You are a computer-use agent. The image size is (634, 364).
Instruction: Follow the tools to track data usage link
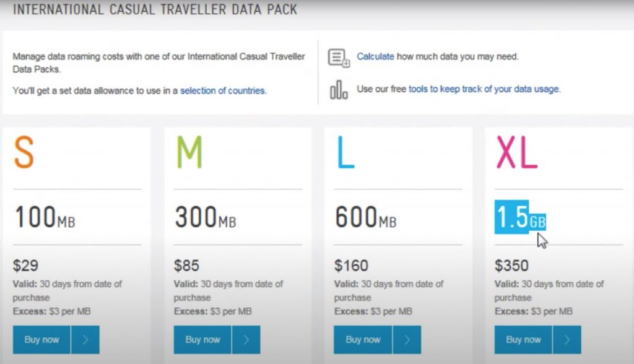(x=484, y=89)
